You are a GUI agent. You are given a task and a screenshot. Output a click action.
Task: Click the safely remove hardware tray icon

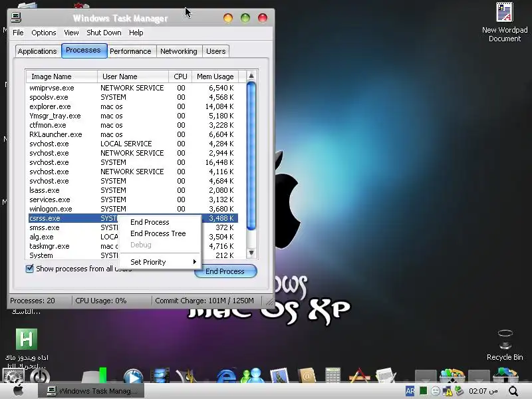(459, 391)
